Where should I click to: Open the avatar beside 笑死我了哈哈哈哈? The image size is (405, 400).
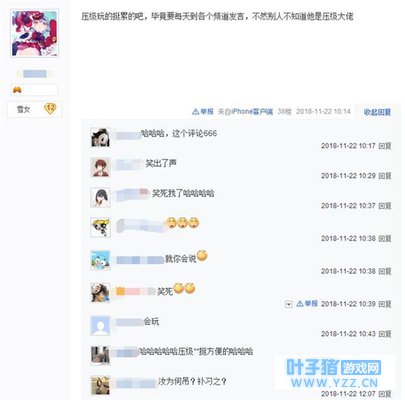point(100,197)
